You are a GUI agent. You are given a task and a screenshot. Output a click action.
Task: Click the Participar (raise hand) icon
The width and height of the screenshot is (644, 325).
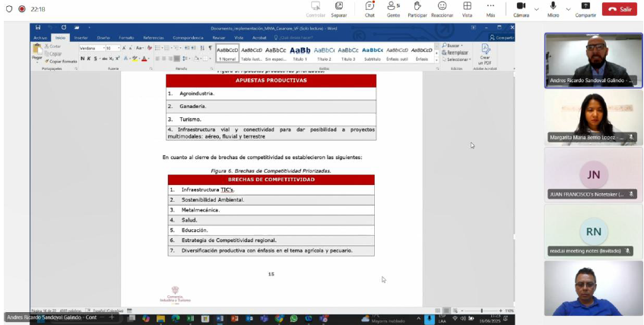[x=417, y=7]
